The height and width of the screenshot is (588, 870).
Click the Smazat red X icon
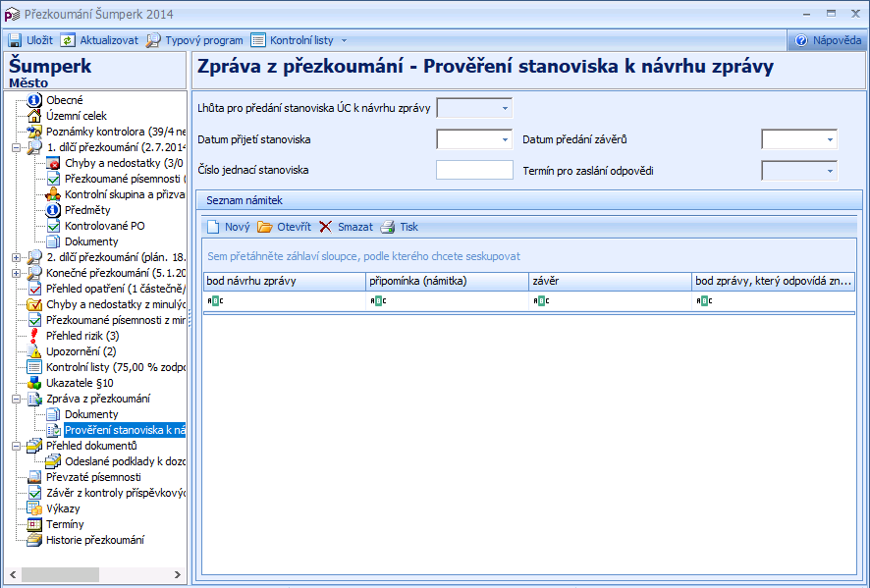click(326, 227)
